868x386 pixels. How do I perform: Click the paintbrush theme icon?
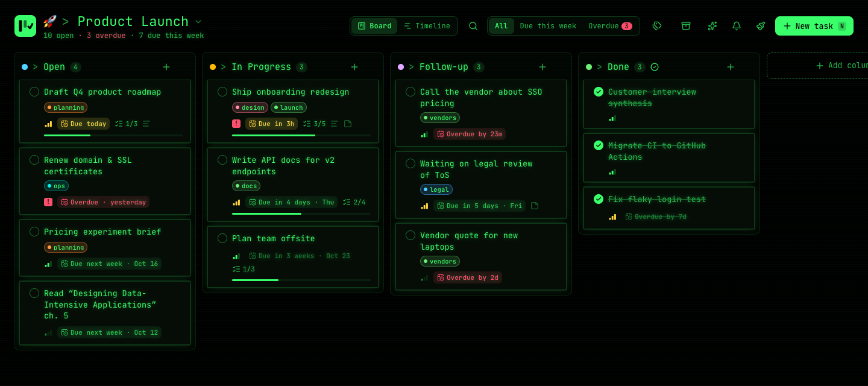coord(761,26)
